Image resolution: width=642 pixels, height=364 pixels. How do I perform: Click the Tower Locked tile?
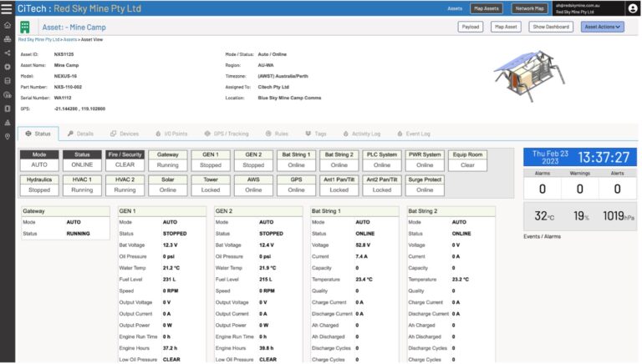click(211, 185)
